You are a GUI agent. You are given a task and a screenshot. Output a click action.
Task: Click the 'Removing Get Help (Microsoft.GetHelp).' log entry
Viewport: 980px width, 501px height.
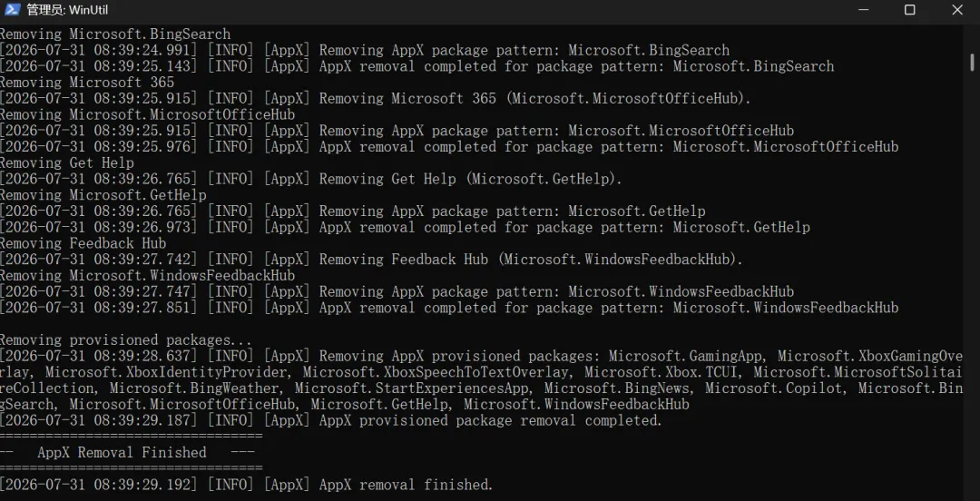coord(311,180)
